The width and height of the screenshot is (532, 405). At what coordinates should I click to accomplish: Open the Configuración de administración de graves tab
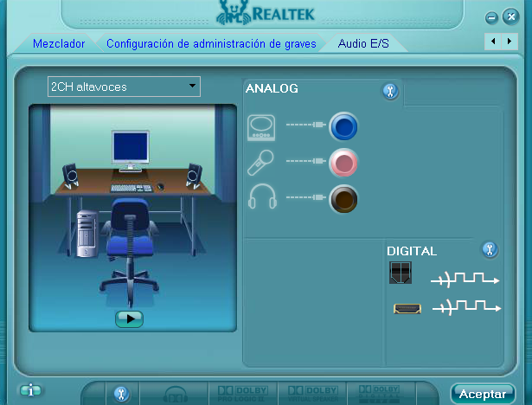(x=212, y=43)
